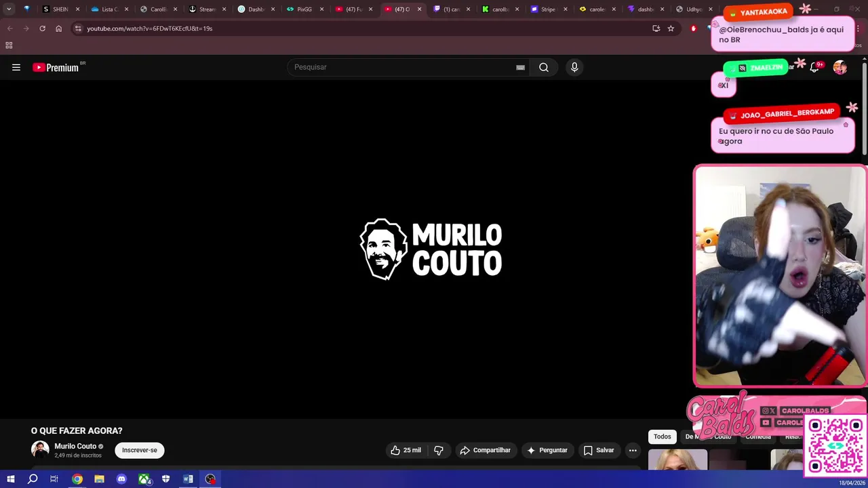Image resolution: width=868 pixels, height=488 pixels.
Task: Reload the current page
Action: coord(42,28)
